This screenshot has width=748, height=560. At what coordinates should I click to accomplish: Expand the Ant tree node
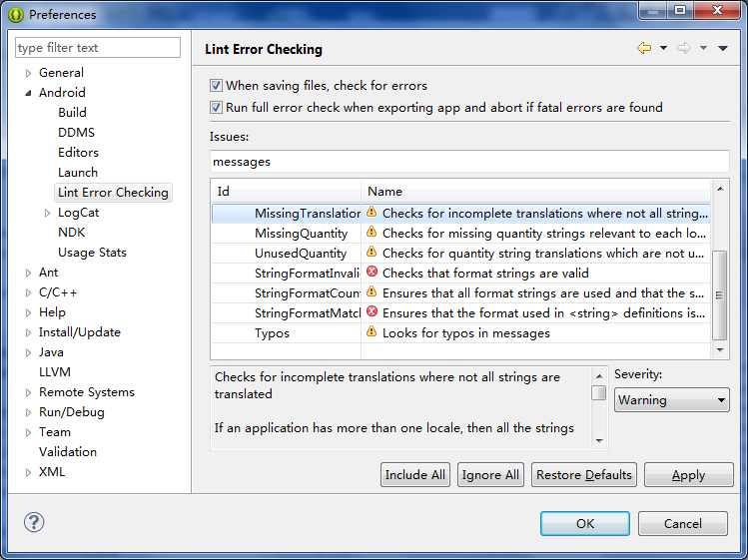[28, 273]
